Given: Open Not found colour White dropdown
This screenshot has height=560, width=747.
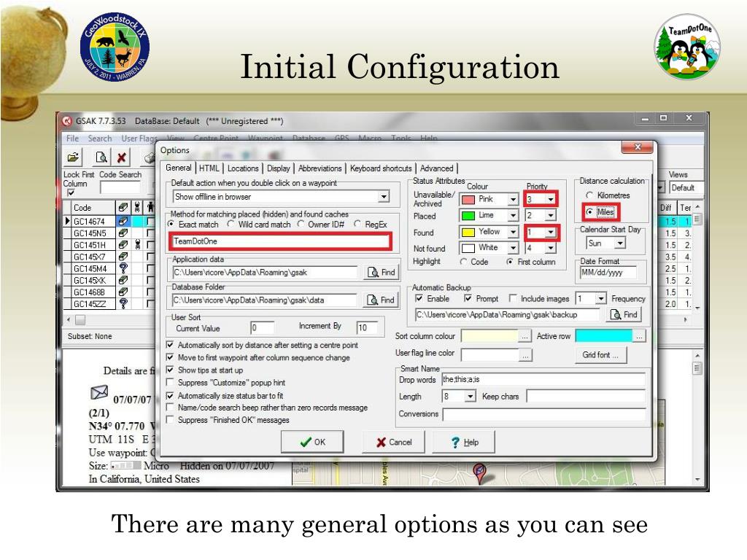Looking at the screenshot, I should coord(513,248).
